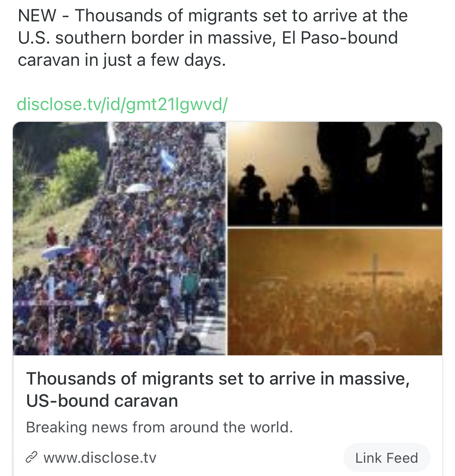Click the post text starting with 'NEW - Thousands'
Viewport: 455px width, 476px height.
pyautogui.click(x=213, y=38)
